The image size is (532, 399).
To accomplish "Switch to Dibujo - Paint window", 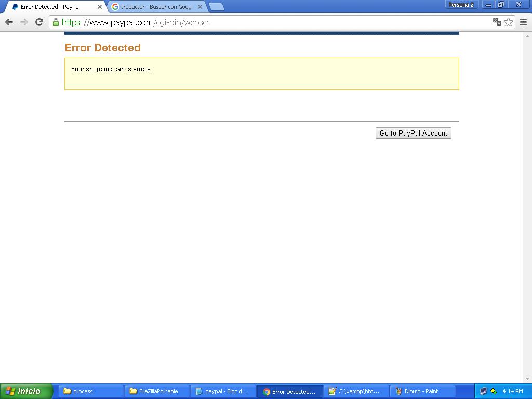I will tap(422, 391).
